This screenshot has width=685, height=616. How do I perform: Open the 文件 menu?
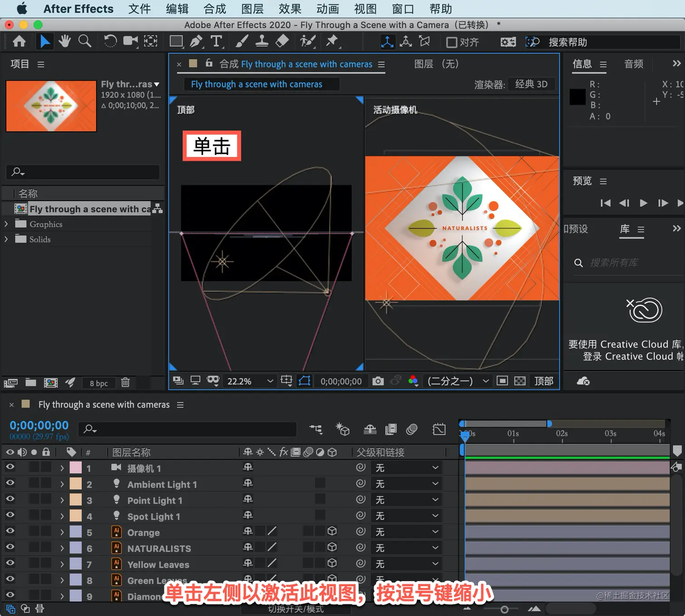[140, 9]
